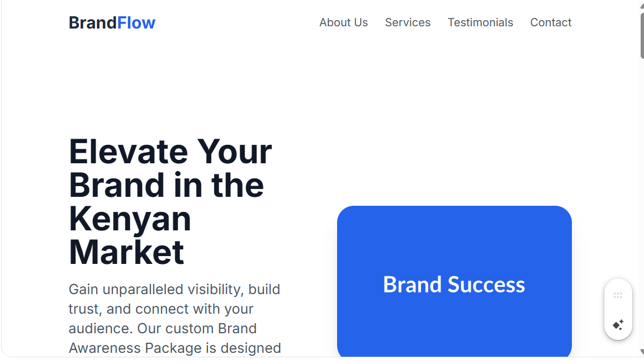Viewport: 644px width, 364px height.
Task: Click the BrandFlow logo
Action: point(112,22)
